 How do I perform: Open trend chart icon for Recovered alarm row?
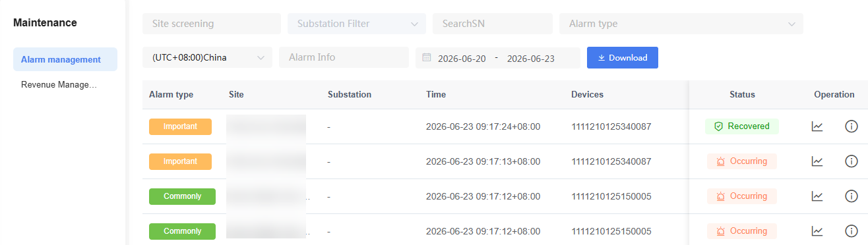click(817, 126)
